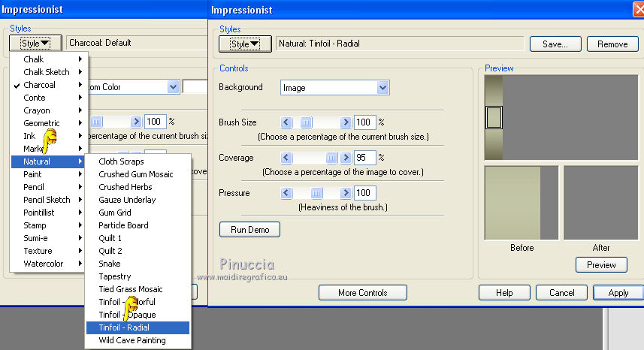Select Geometric in the Style menu
644x350 pixels.
pos(47,123)
